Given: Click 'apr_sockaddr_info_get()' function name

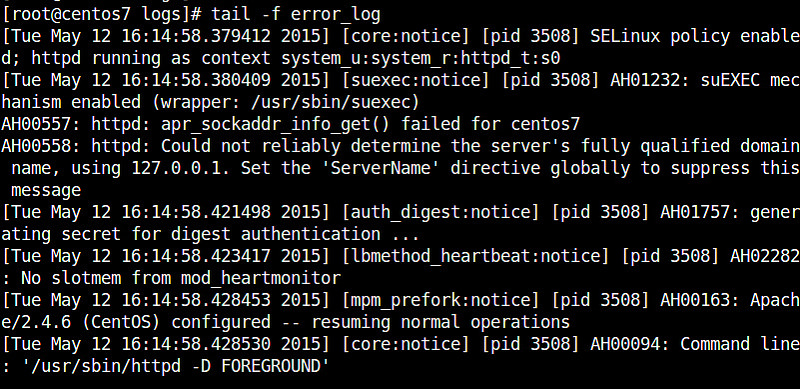Looking at the screenshot, I should [275, 124].
